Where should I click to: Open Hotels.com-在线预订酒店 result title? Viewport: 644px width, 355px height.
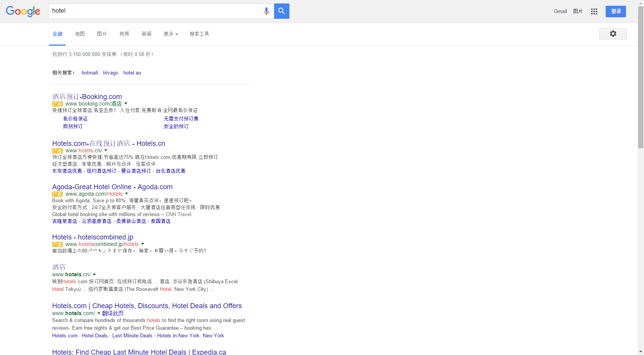click(x=108, y=144)
